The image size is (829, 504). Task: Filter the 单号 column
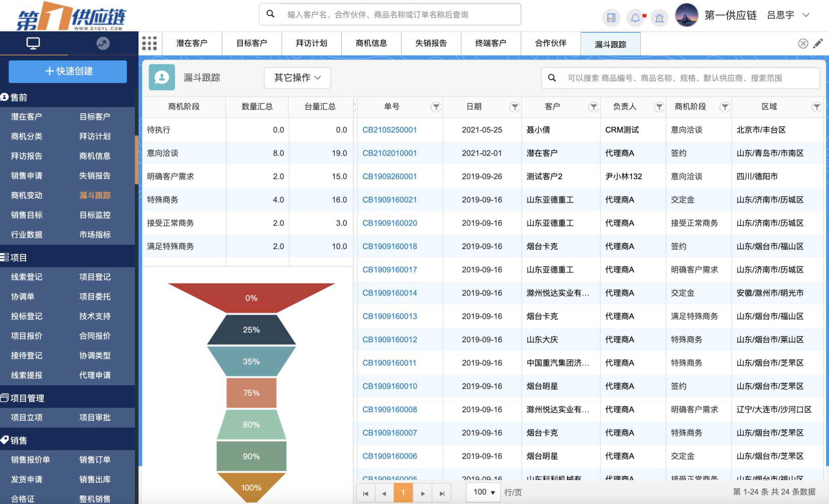[436, 107]
